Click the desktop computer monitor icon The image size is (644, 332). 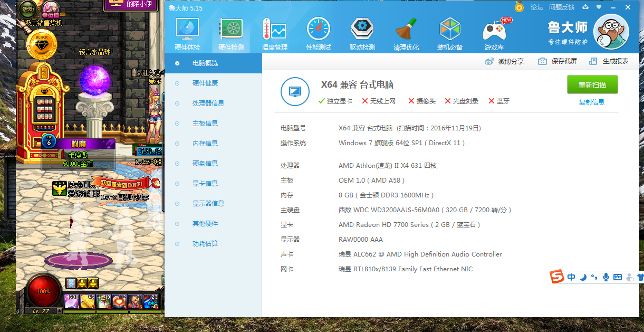pos(295,91)
